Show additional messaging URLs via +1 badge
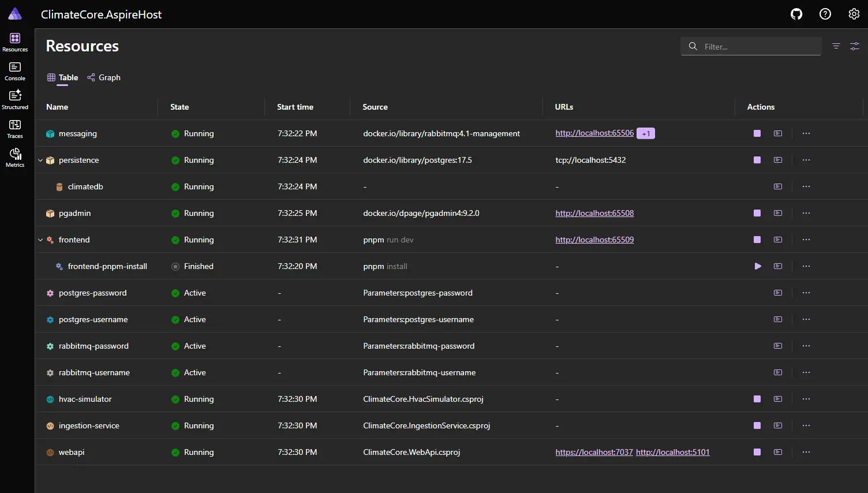The width and height of the screenshot is (868, 493). pyautogui.click(x=646, y=133)
